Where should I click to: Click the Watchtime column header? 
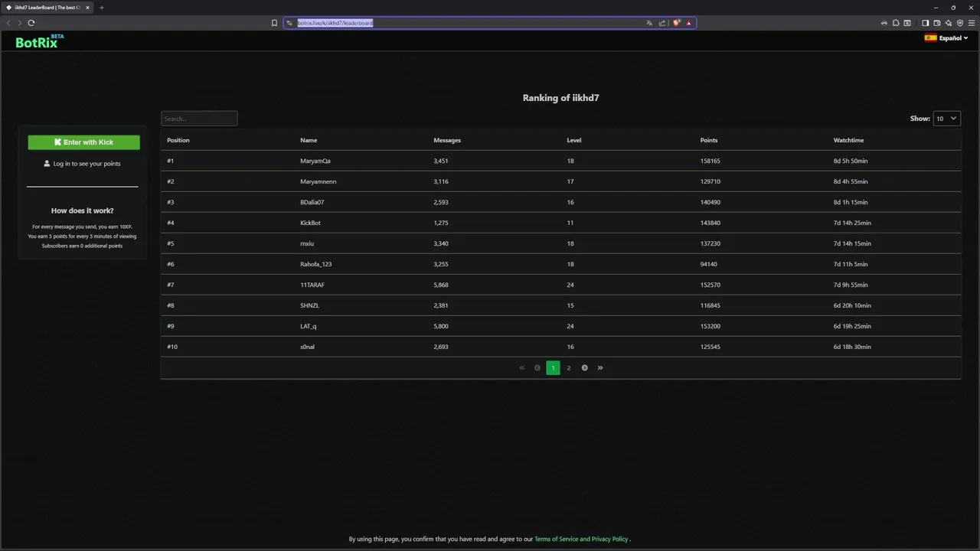(x=848, y=141)
